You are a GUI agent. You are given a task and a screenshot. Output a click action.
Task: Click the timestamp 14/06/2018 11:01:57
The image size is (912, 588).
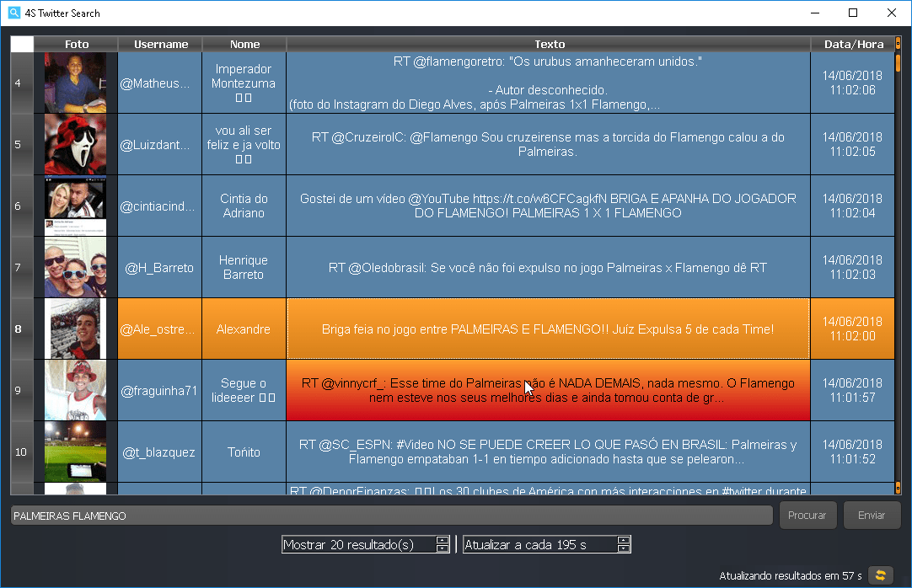(853, 390)
